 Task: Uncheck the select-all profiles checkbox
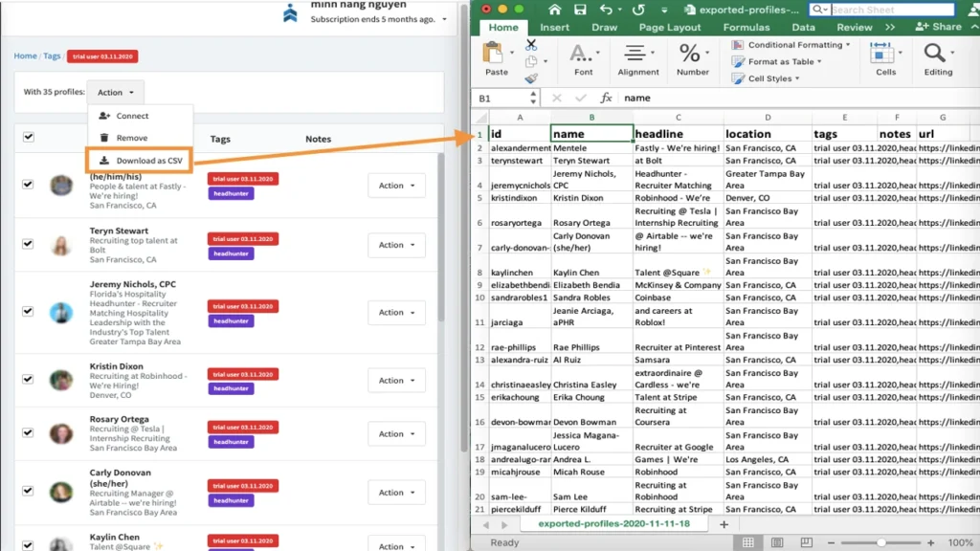click(28, 137)
